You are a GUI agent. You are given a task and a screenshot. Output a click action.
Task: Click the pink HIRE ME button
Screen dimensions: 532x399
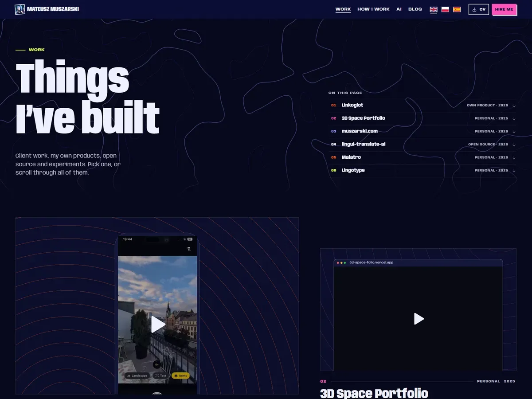pos(504,9)
